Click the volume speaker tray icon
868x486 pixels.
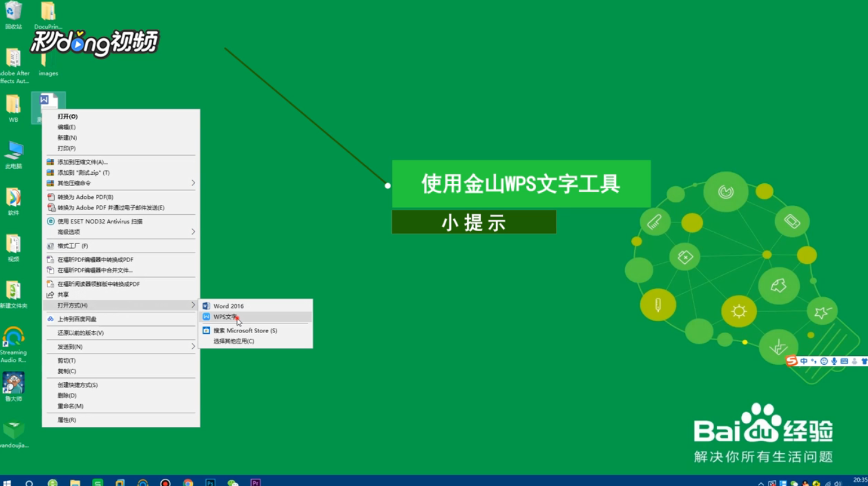(x=838, y=483)
